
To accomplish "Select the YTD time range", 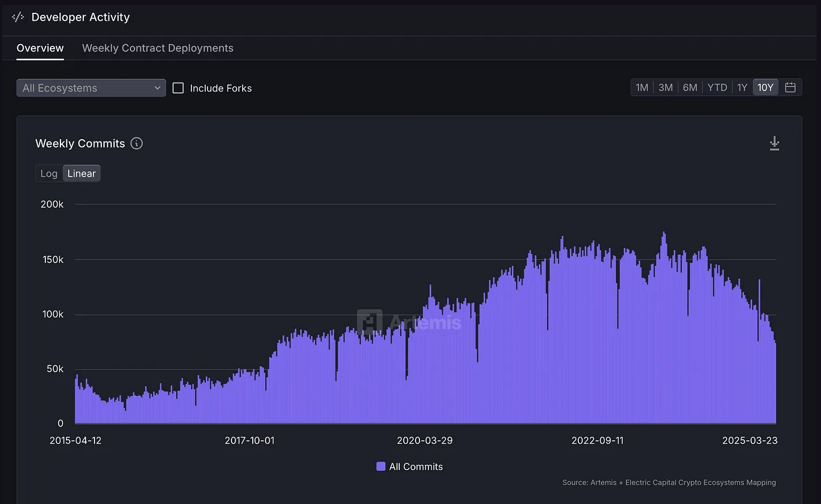I will [x=717, y=88].
